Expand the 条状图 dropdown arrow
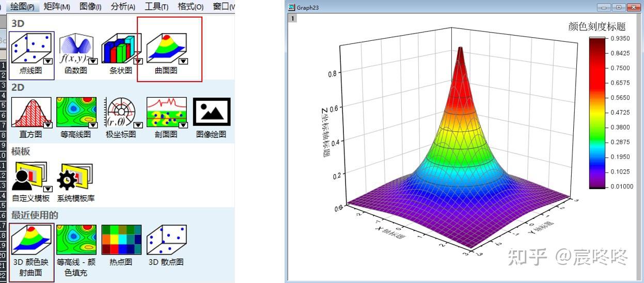The image size is (644, 283). [x=138, y=61]
